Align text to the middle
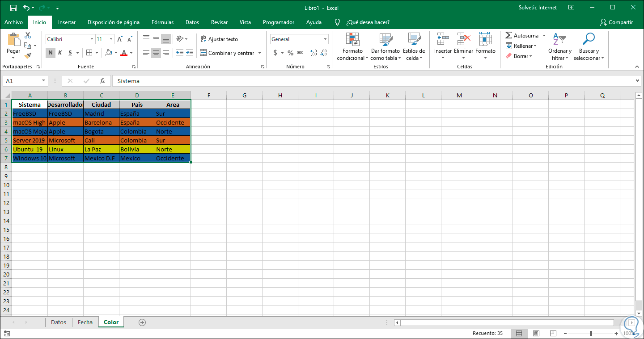 [x=156, y=39]
